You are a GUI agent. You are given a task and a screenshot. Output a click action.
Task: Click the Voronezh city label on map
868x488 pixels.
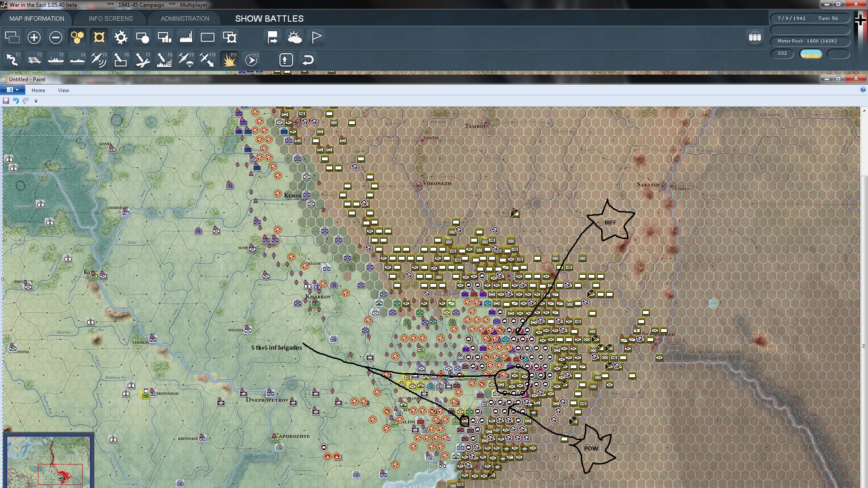(437, 183)
